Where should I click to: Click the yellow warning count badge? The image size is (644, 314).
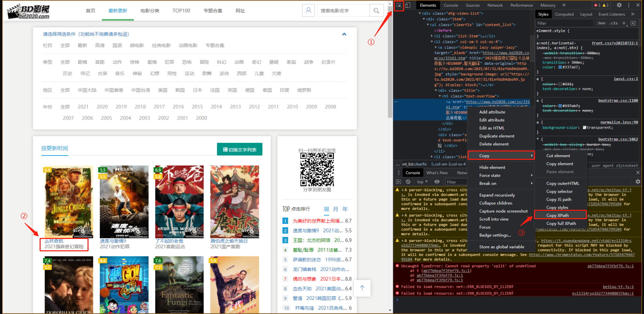point(606,5)
